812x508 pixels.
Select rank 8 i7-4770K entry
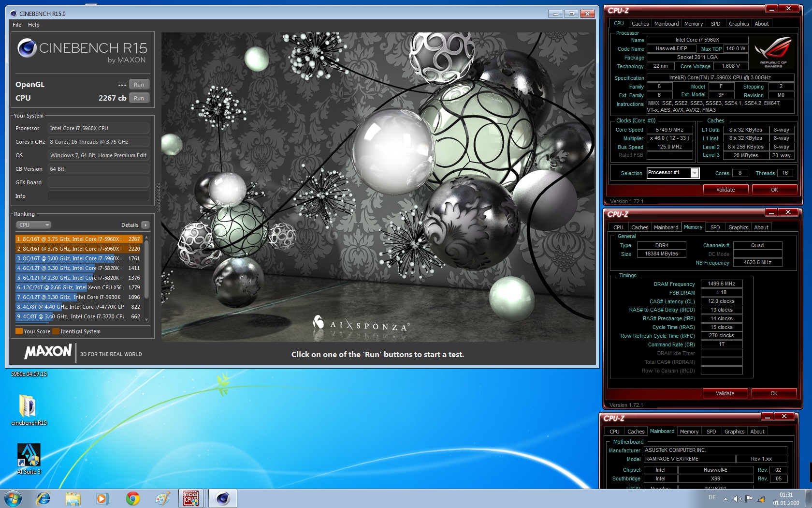(x=79, y=307)
